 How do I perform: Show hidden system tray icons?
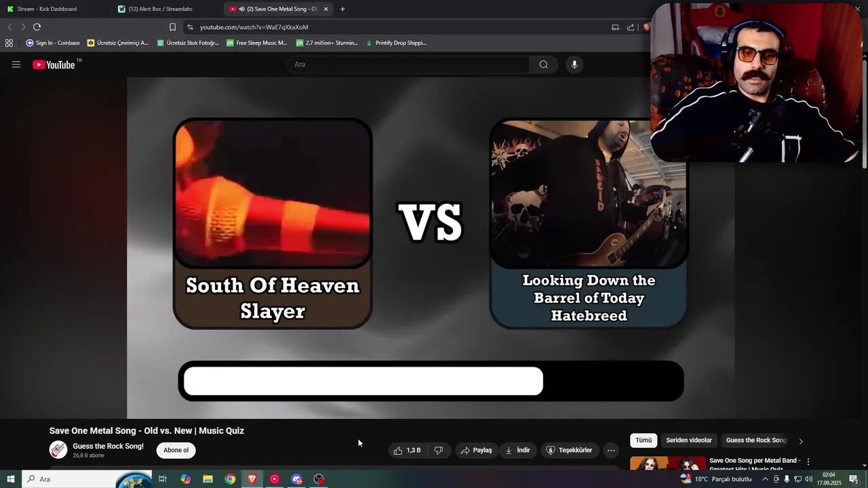point(765,479)
